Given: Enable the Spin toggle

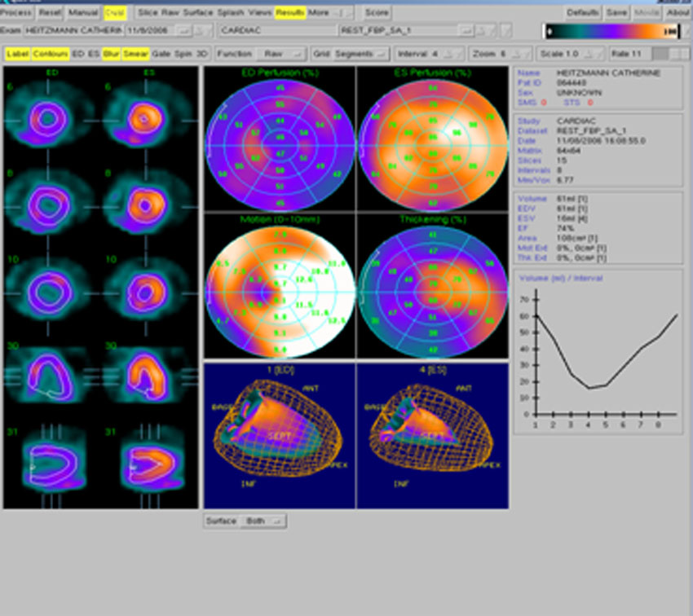Looking at the screenshot, I should point(183,54).
